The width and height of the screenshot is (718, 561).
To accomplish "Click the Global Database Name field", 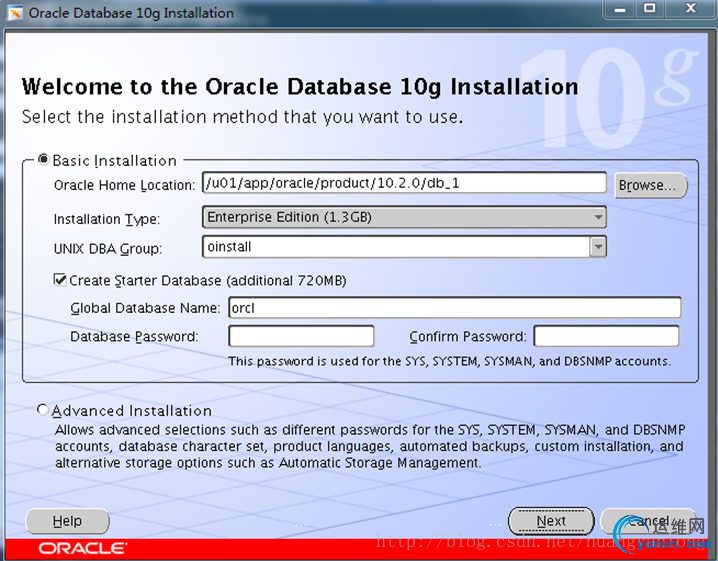I will (x=455, y=308).
